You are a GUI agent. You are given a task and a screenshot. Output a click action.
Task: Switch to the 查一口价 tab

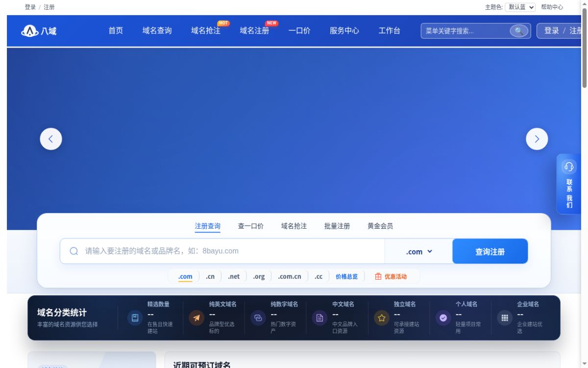[251, 226]
